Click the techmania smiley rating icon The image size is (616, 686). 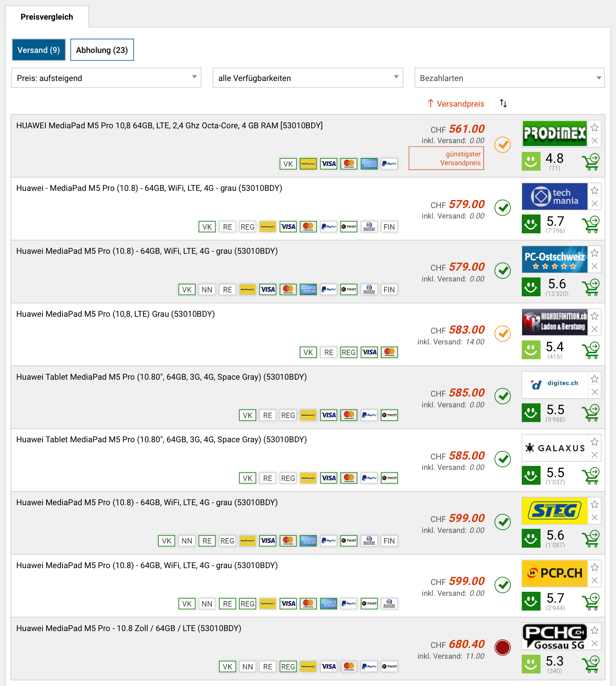tap(531, 224)
